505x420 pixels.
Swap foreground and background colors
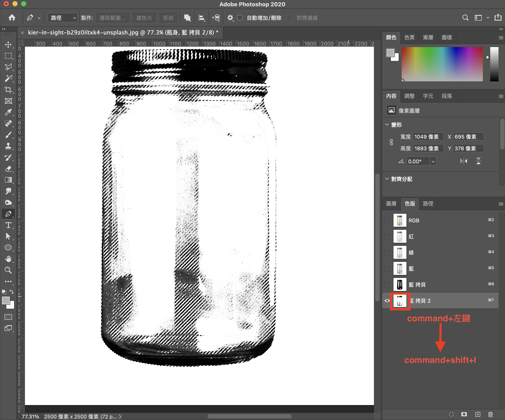(x=12, y=291)
